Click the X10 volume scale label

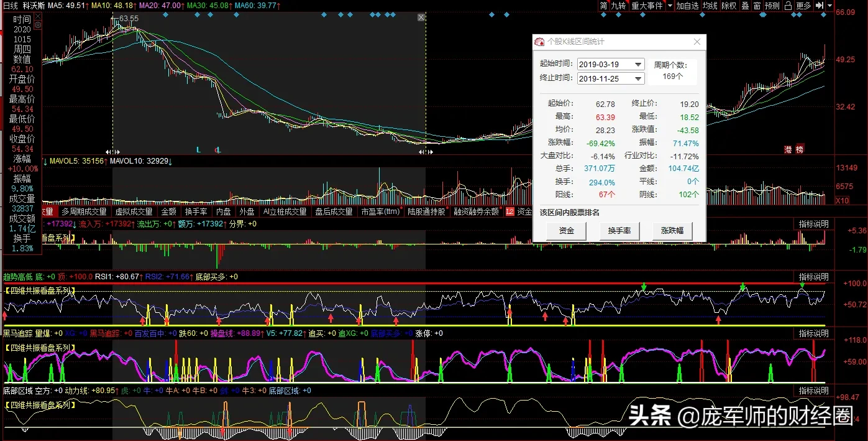(841, 200)
